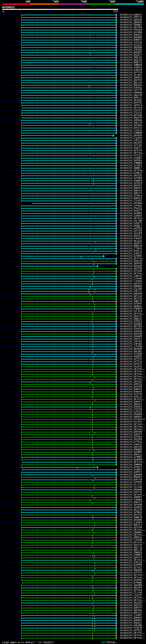Select hit label UniRef100_Q8GT83

pyautogui.click(x=131, y=80)
